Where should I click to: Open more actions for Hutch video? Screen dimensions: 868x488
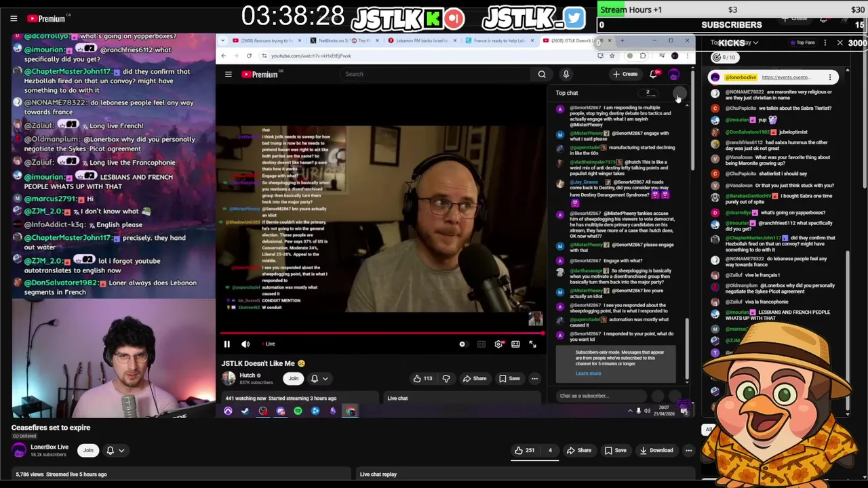point(534,379)
